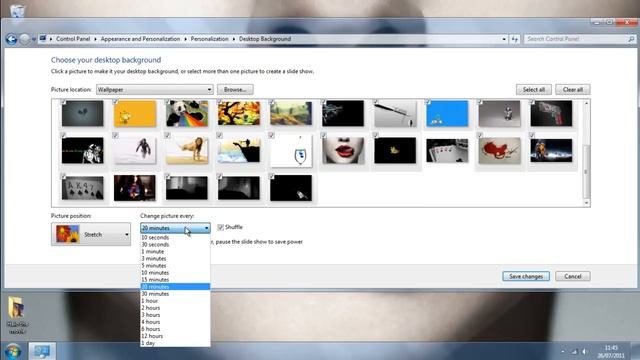This screenshot has width=640, height=360.
Task: Select the pistol wallpaper thumbnail
Action: pos(551,113)
